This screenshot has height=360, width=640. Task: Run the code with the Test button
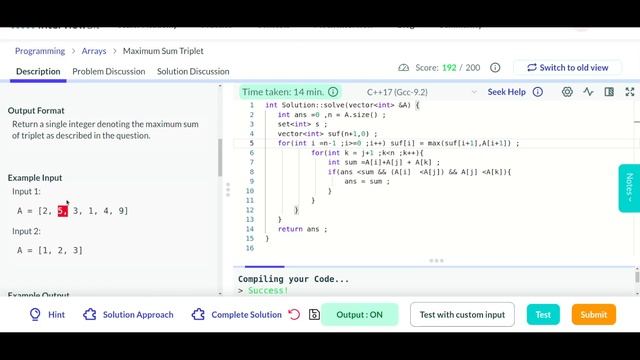543,315
